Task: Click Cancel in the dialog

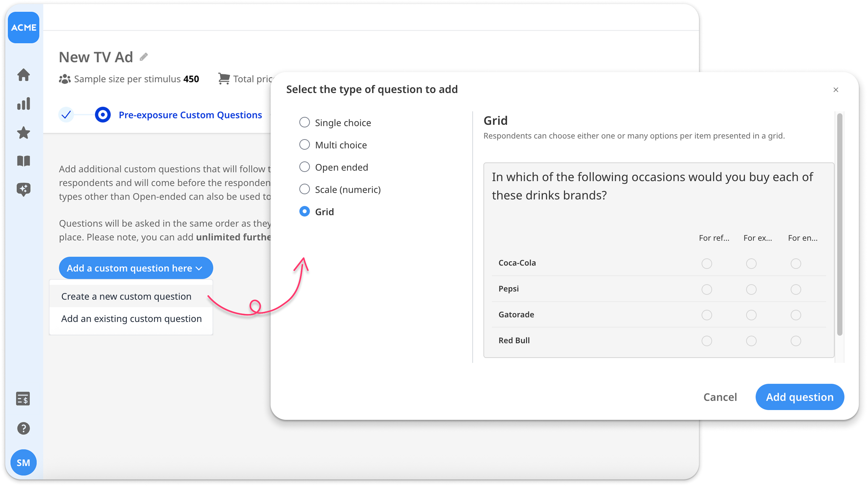Action: 720,397
